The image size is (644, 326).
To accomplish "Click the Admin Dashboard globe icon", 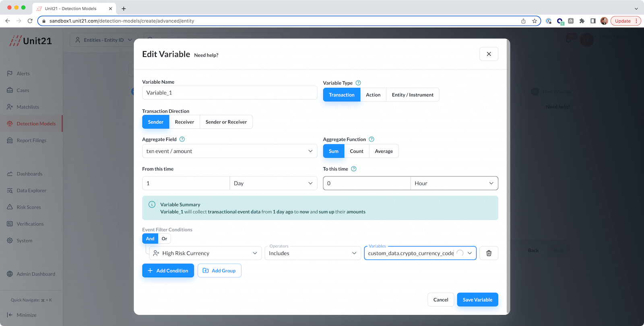I will [x=10, y=274].
